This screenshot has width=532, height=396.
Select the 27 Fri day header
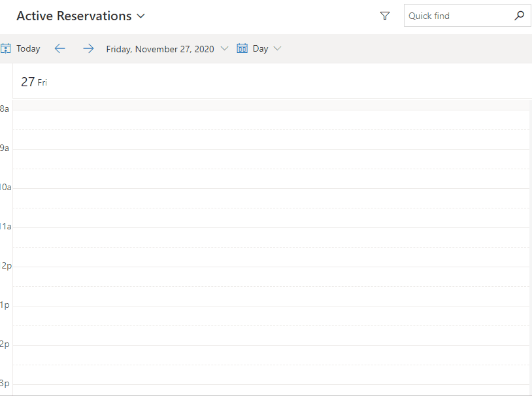tap(33, 82)
